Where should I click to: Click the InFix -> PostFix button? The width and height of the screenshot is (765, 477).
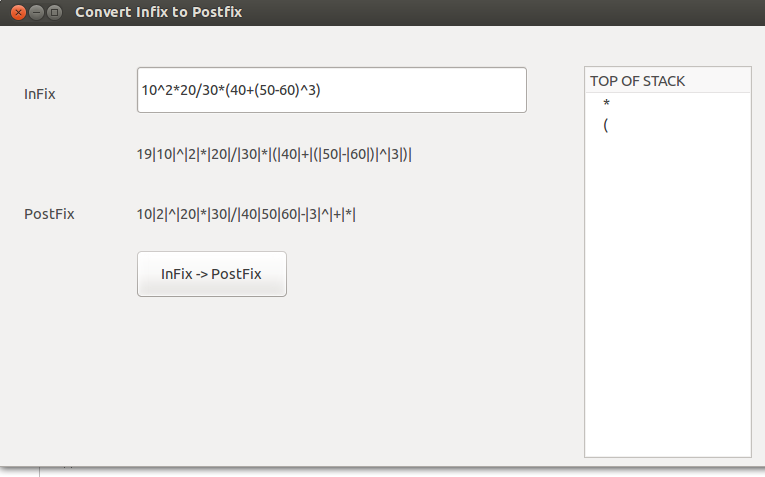212,274
